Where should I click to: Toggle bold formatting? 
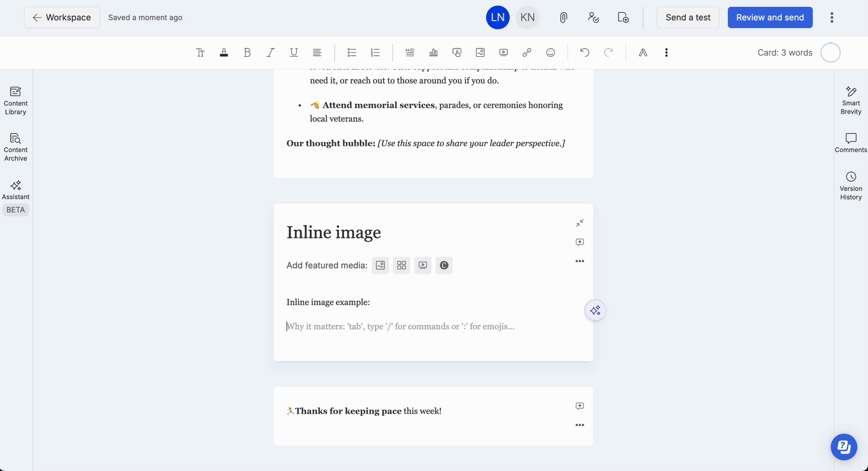click(247, 53)
